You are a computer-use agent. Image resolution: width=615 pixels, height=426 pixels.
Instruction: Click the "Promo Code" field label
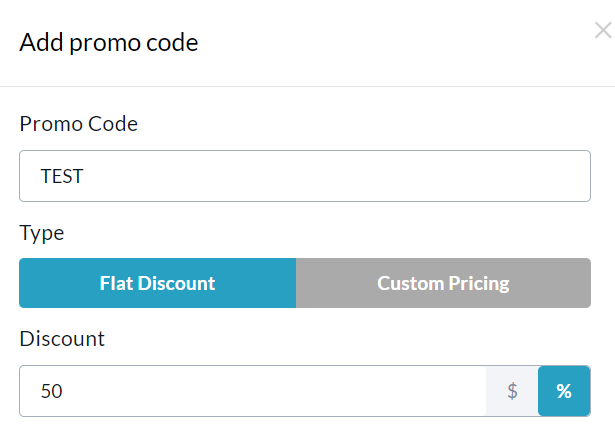point(78,124)
